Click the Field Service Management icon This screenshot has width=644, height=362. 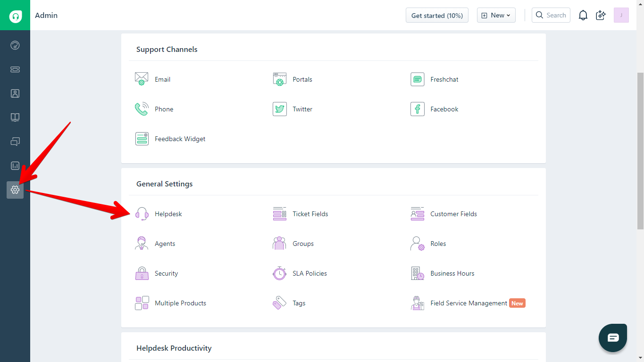pos(418,303)
